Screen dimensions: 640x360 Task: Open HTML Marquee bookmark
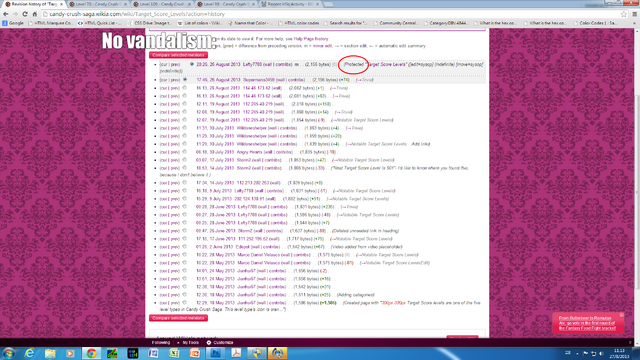click(x=50, y=23)
